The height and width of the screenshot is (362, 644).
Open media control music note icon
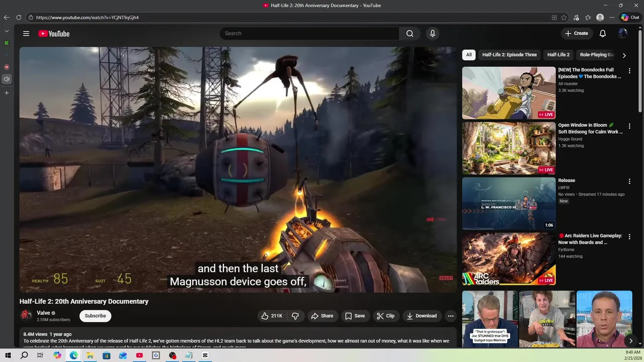(576, 17)
